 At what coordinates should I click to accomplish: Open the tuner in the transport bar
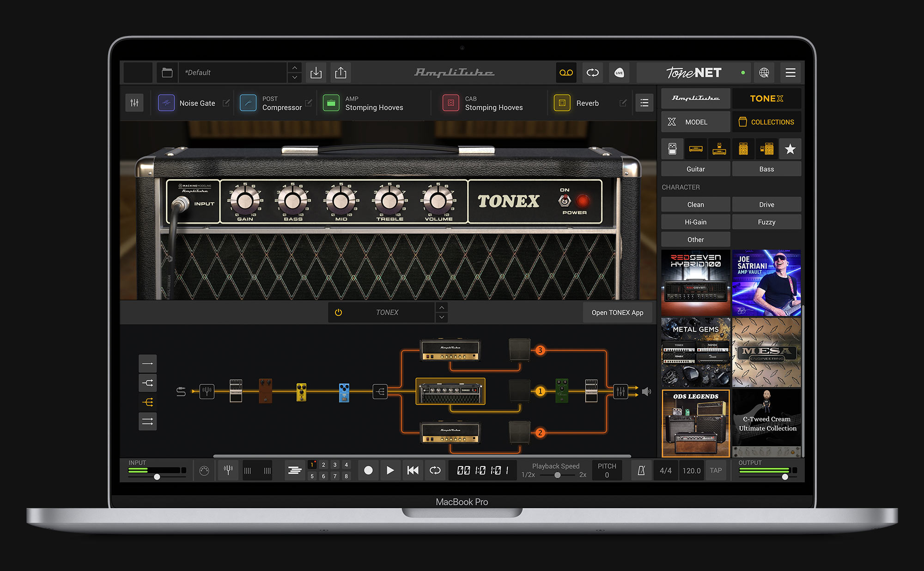[x=228, y=470]
